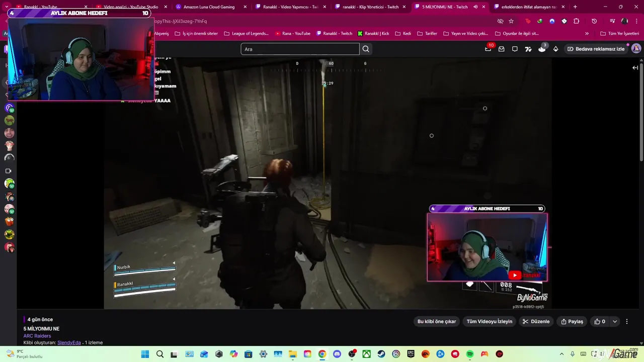Open the Chrome tab search dropdown arrow
Screen dimensions: 644x362
(7, 7)
